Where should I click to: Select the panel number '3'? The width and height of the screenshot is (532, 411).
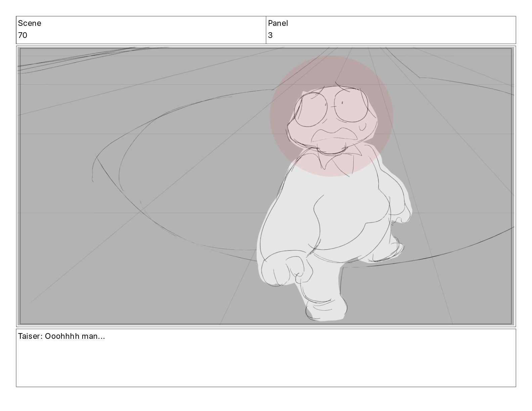click(270, 35)
